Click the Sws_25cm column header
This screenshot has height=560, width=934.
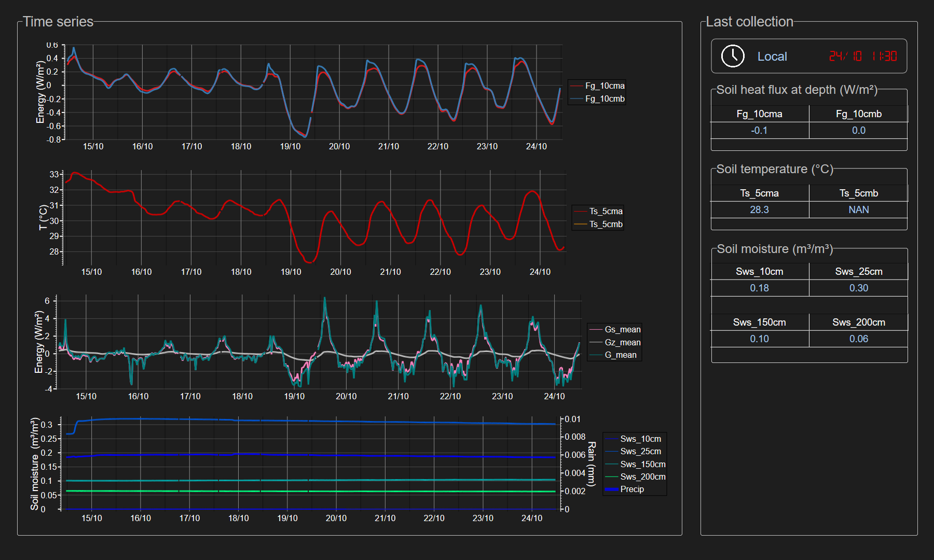coord(858,272)
